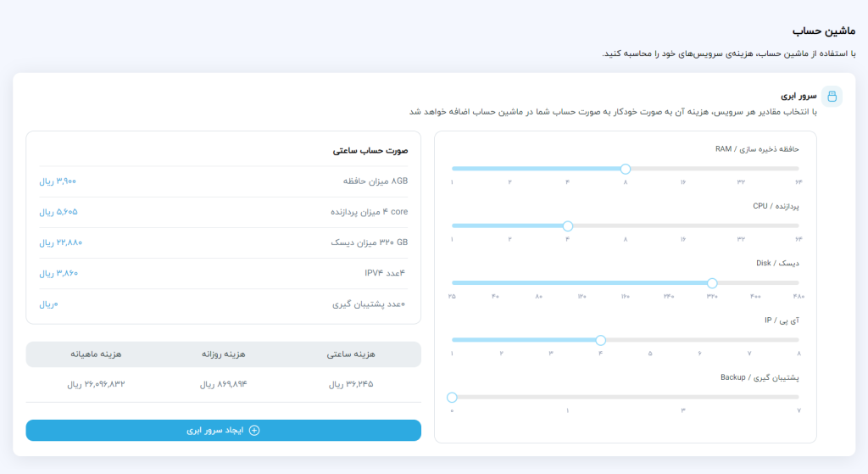The image size is (868, 474).
Task: Set Disk slider track to 160
Action: tap(626, 282)
